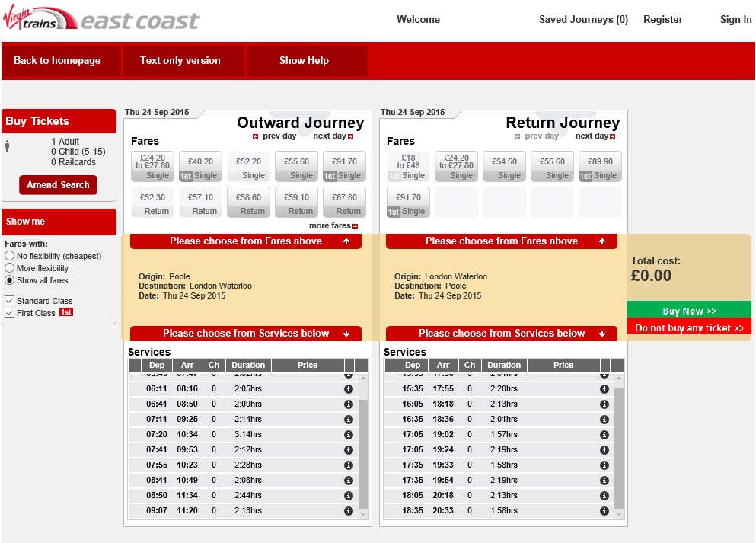Sort return services by Price header
The height and width of the screenshot is (543, 756).
tap(563, 365)
